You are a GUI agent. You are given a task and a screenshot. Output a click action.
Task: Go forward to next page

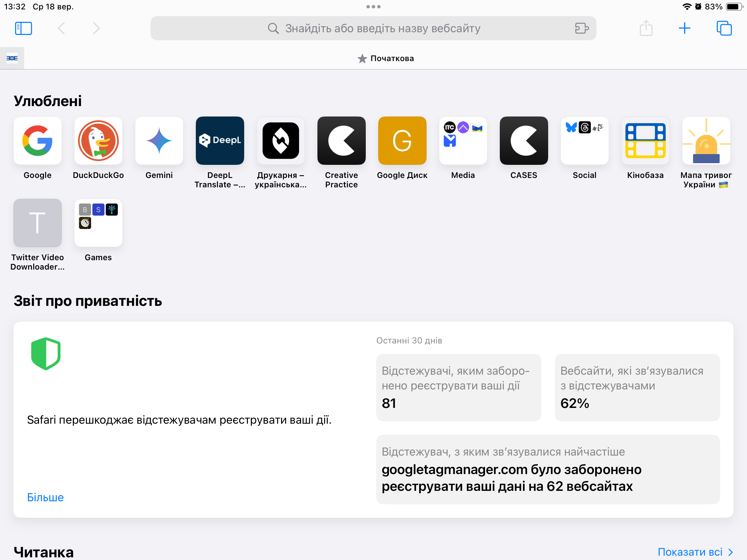(96, 28)
